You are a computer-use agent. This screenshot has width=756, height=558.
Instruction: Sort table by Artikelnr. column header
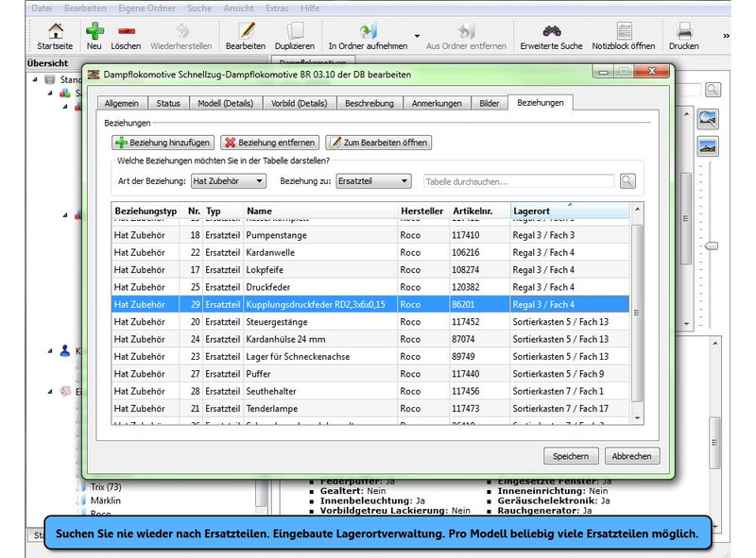480,211
